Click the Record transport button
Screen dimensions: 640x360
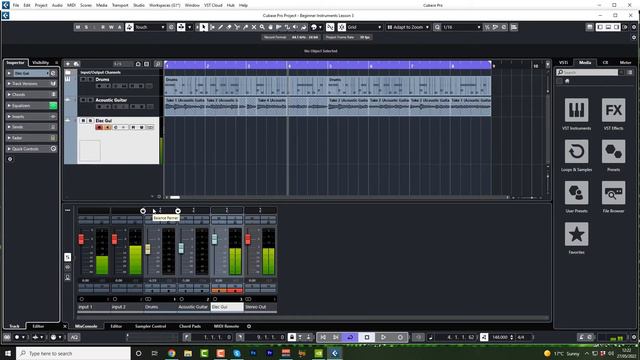click(400, 337)
